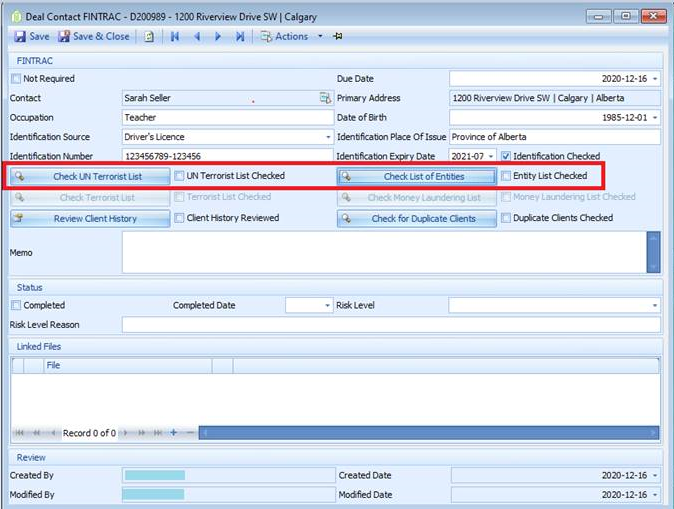This screenshot has width=674, height=509.
Task: Click the application icon in title bar
Action: click(16, 17)
